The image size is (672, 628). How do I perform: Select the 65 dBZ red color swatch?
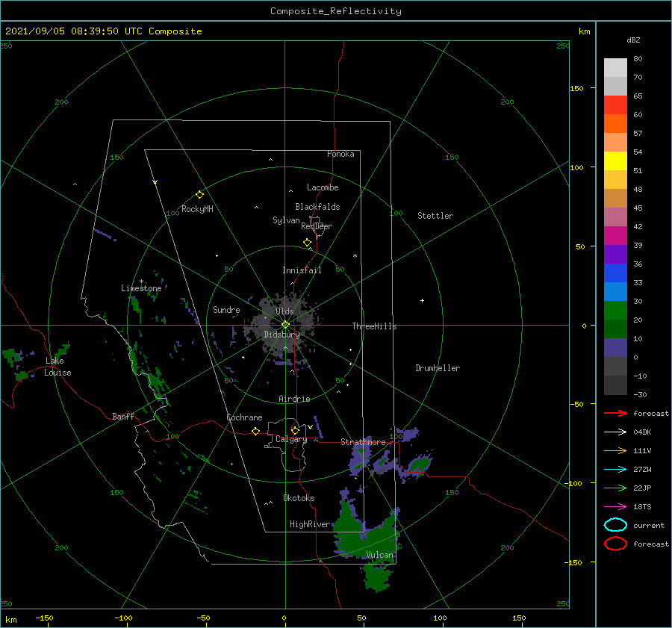tap(615, 105)
